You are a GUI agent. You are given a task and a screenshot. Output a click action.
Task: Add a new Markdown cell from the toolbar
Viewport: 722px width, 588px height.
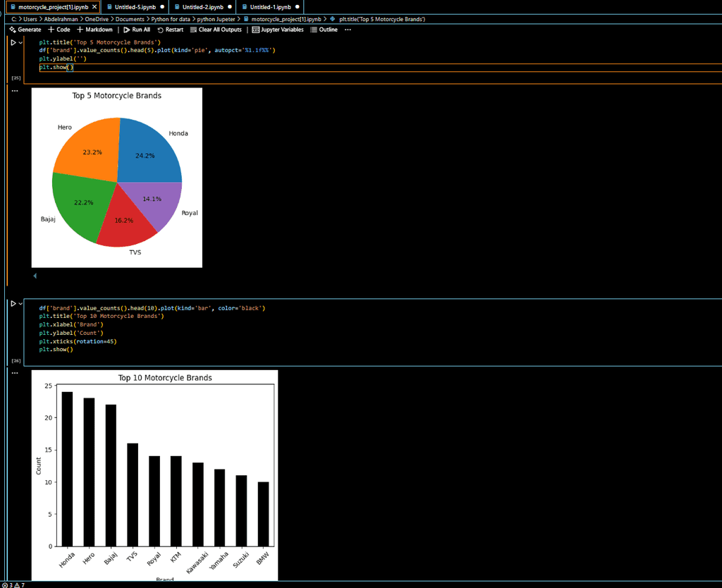pyautogui.click(x=94, y=30)
